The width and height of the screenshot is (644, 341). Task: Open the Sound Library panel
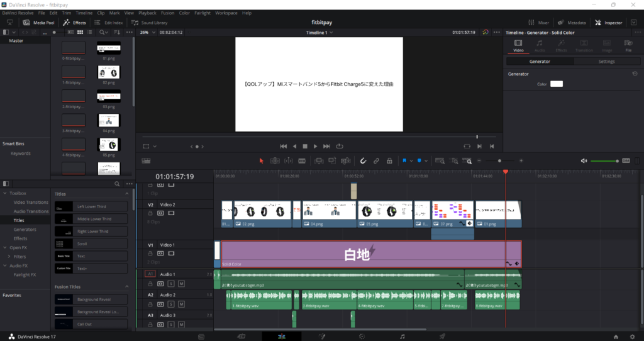tap(149, 23)
